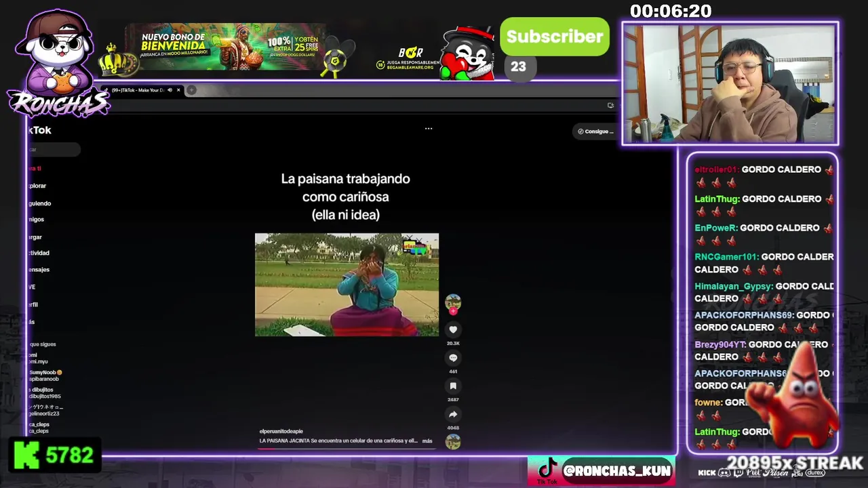Open the elperuanitodeapie username link
868x488 pixels.
[x=281, y=431]
